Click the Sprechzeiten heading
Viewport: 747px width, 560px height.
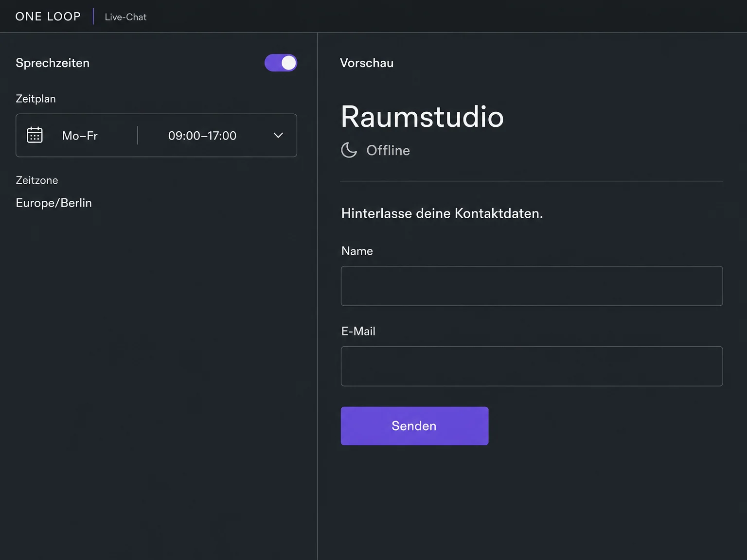tap(53, 63)
